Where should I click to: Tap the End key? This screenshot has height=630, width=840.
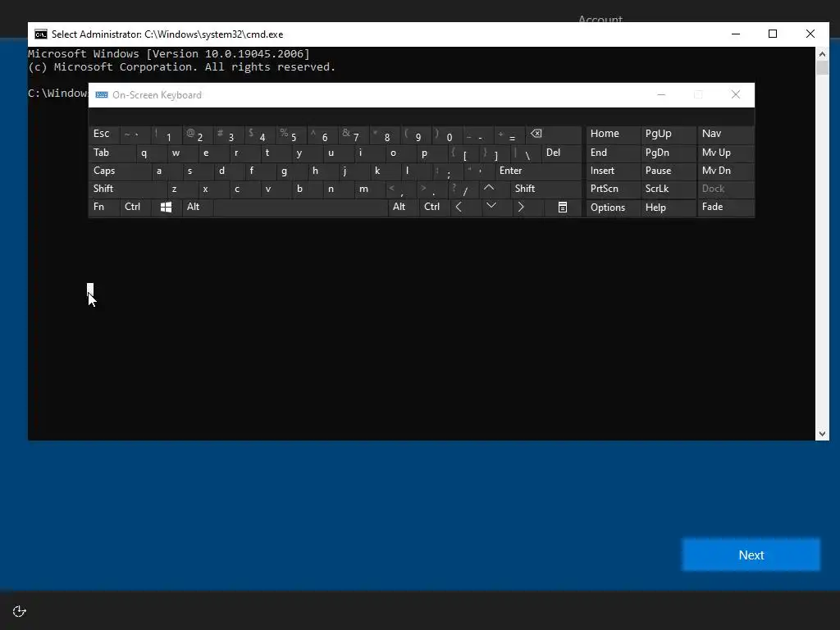tap(613, 153)
